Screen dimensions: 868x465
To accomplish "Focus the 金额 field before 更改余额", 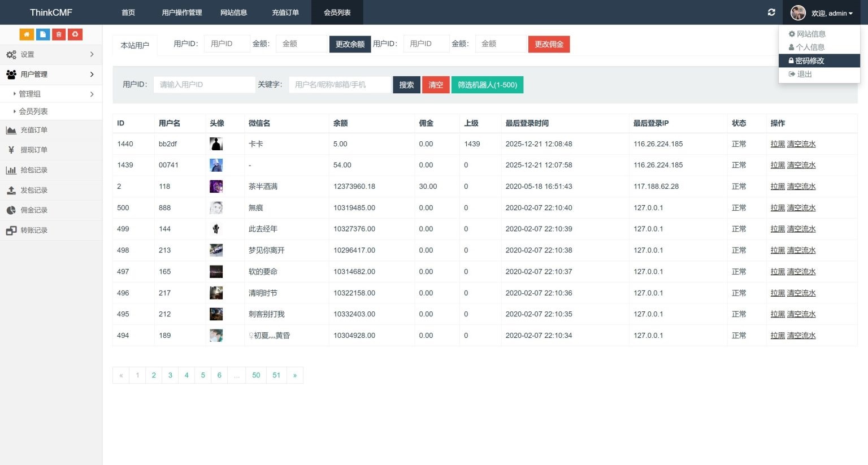I will click(x=302, y=44).
